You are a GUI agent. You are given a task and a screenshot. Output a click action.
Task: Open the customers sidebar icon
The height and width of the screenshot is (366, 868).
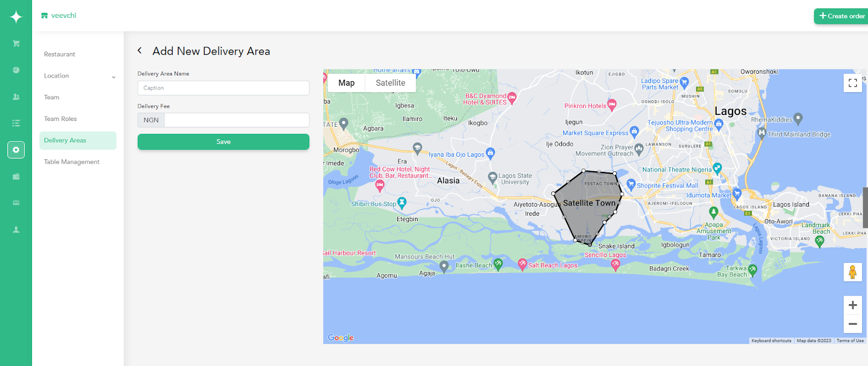coord(16,97)
